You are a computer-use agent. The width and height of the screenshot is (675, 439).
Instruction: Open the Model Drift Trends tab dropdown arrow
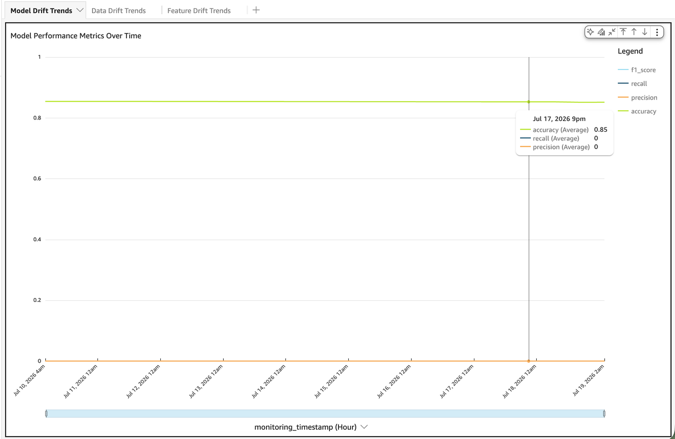(80, 10)
